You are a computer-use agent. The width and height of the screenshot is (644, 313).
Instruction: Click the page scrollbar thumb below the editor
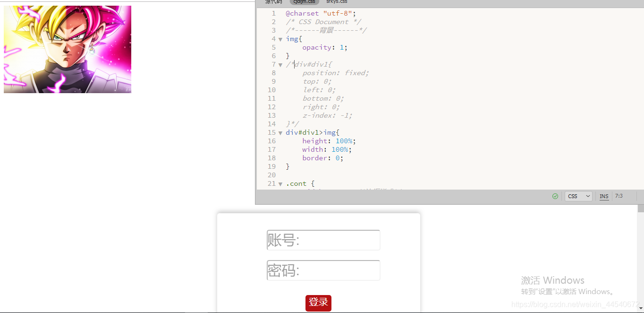tap(641, 209)
